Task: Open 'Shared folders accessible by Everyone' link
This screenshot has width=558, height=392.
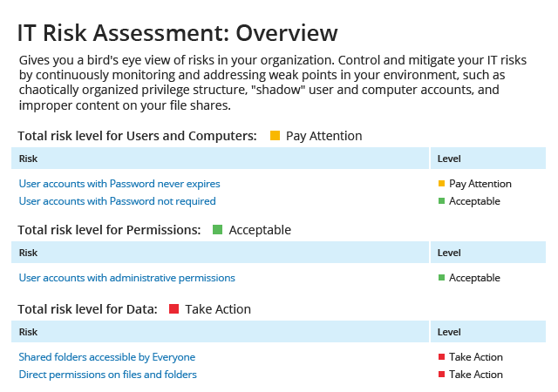Action: tap(106, 357)
